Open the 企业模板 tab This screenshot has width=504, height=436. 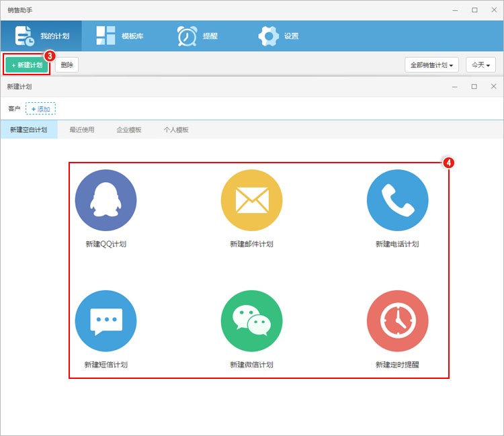[129, 130]
